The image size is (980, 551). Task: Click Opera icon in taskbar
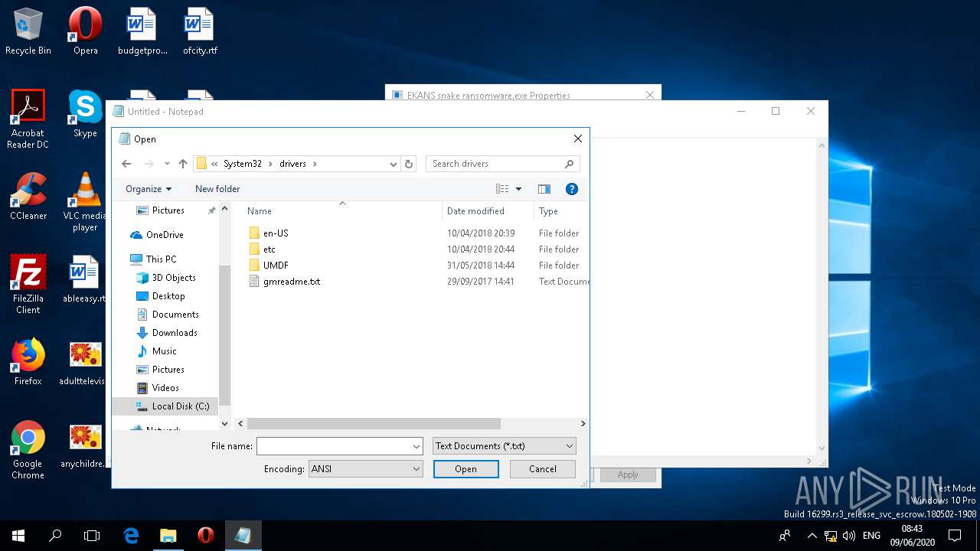[205, 536]
